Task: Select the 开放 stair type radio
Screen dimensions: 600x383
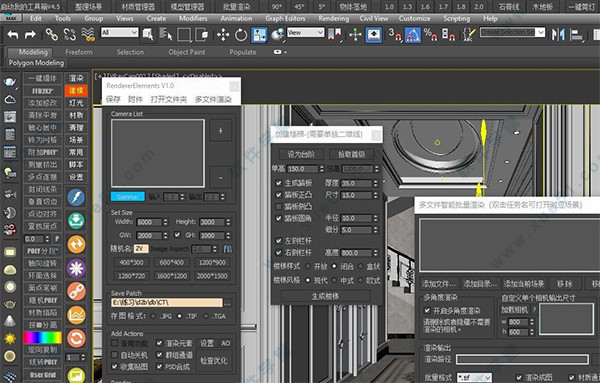Action: (308, 266)
